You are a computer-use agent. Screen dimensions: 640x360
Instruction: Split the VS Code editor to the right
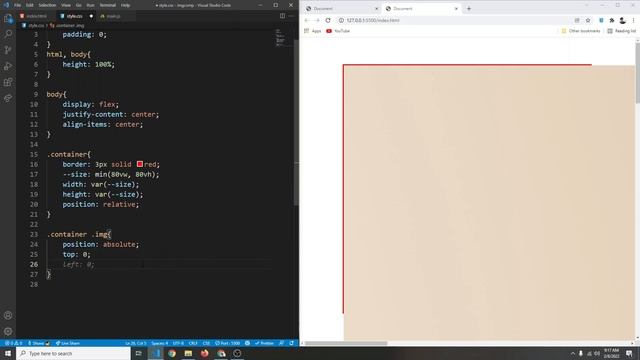click(282, 16)
